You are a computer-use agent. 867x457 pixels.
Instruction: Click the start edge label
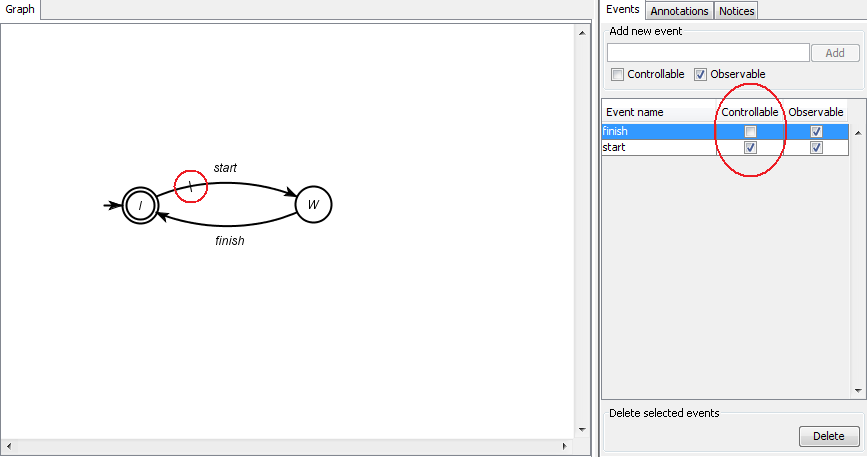pyautogui.click(x=225, y=168)
